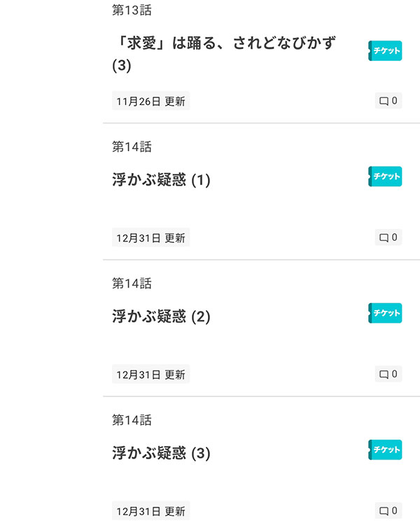
Task: Open episode 「求愛」は踊る、されどなびかず (3)
Action: 224,53
